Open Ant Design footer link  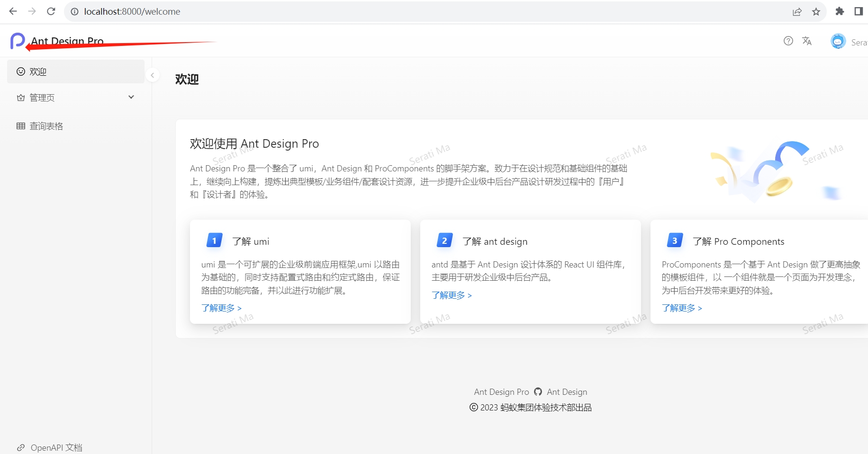tap(567, 392)
